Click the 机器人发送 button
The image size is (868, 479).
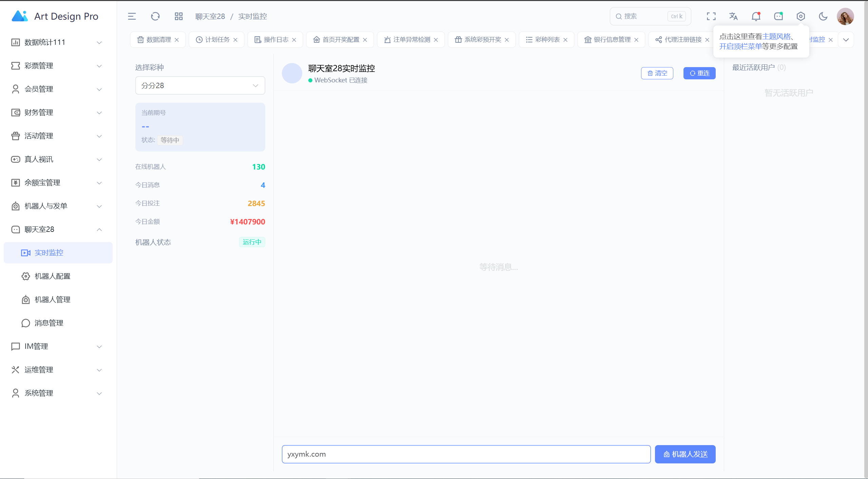point(685,454)
